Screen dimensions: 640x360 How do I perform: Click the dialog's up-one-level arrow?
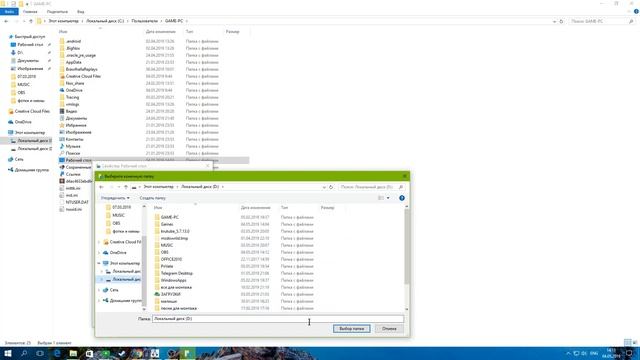coord(126,187)
